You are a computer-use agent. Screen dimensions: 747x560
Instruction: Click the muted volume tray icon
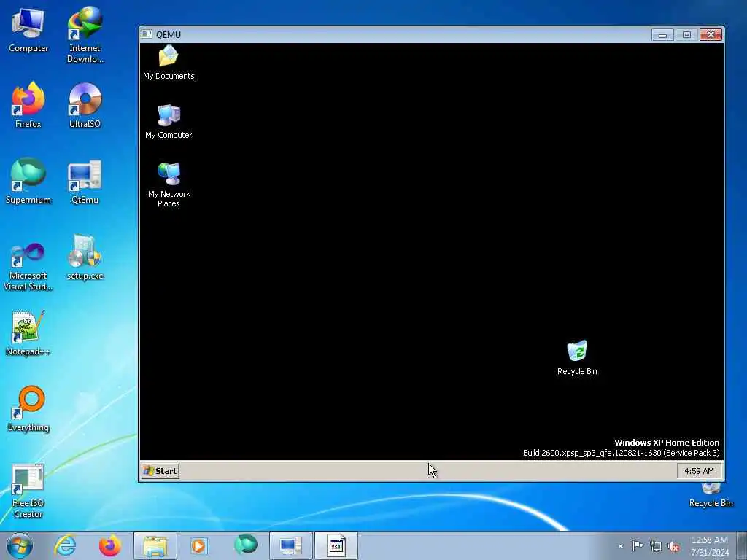coord(673,546)
